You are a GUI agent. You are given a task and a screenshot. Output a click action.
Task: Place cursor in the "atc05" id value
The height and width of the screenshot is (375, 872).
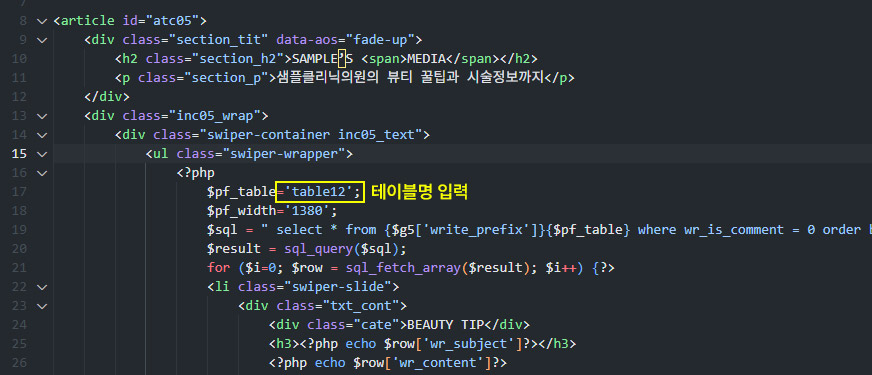pyautogui.click(x=172, y=21)
